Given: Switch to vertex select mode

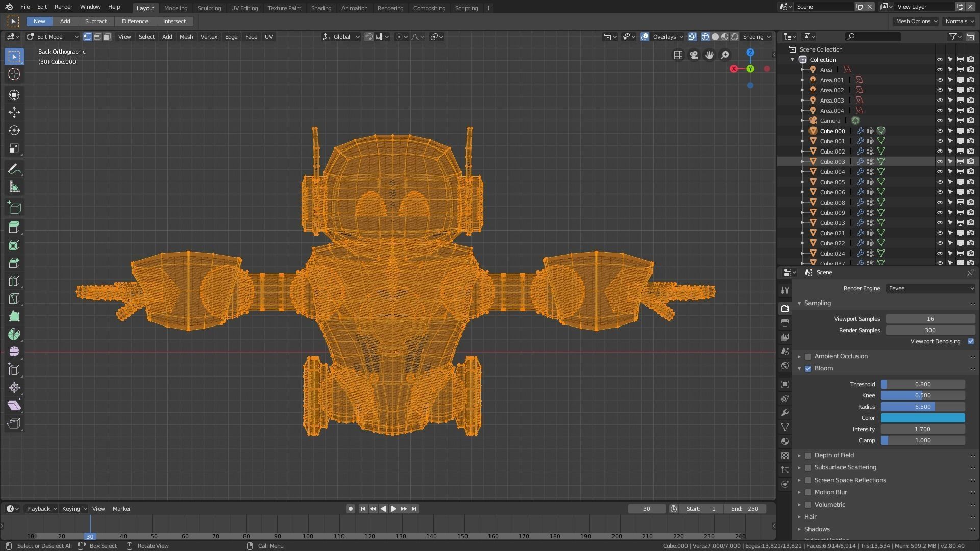Looking at the screenshot, I should pos(88,37).
